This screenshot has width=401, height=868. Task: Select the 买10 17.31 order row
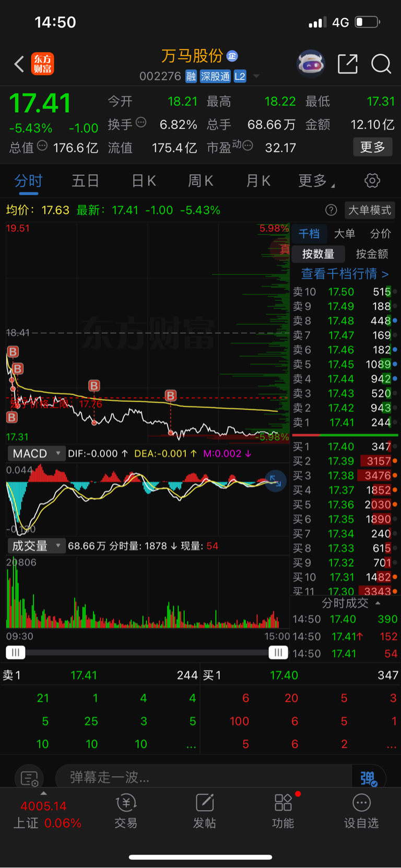coord(345,577)
